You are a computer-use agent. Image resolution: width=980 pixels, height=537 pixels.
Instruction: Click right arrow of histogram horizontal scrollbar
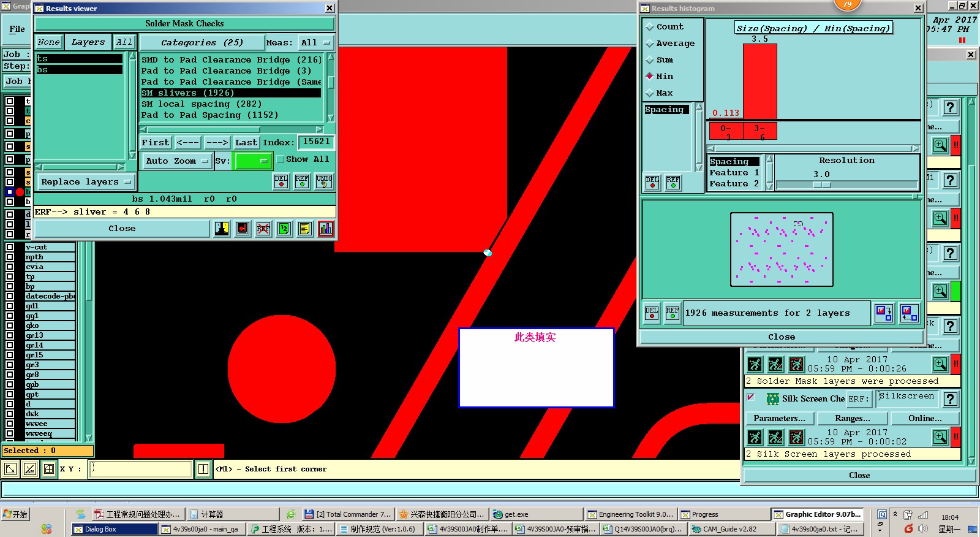(x=916, y=148)
